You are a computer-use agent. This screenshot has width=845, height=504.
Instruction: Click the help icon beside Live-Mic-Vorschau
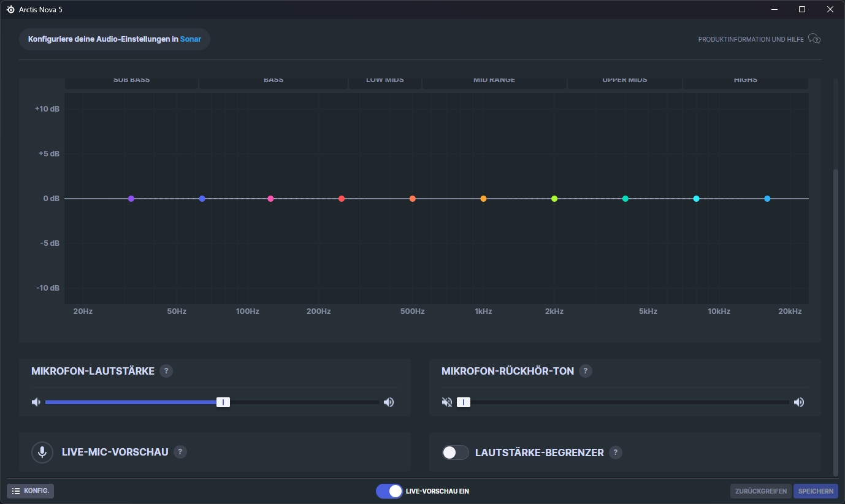point(180,452)
